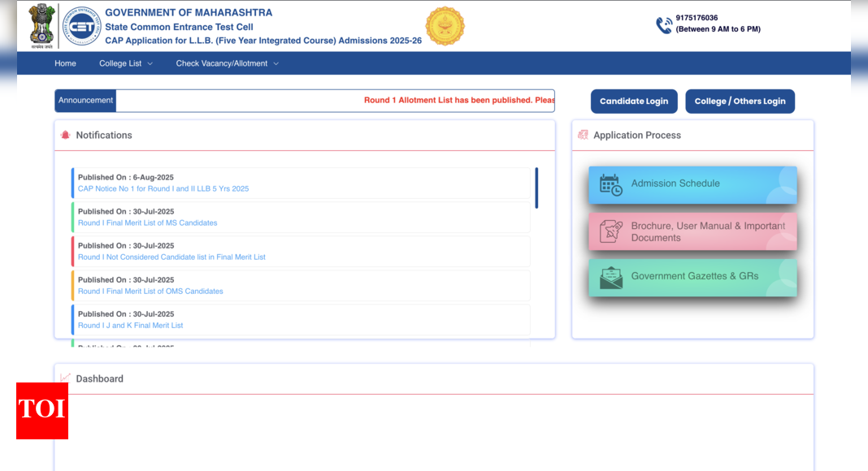Click the Indian national emblem icon
The width and height of the screenshot is (868, 471).
pyautogui.click(x=42, y=25)
